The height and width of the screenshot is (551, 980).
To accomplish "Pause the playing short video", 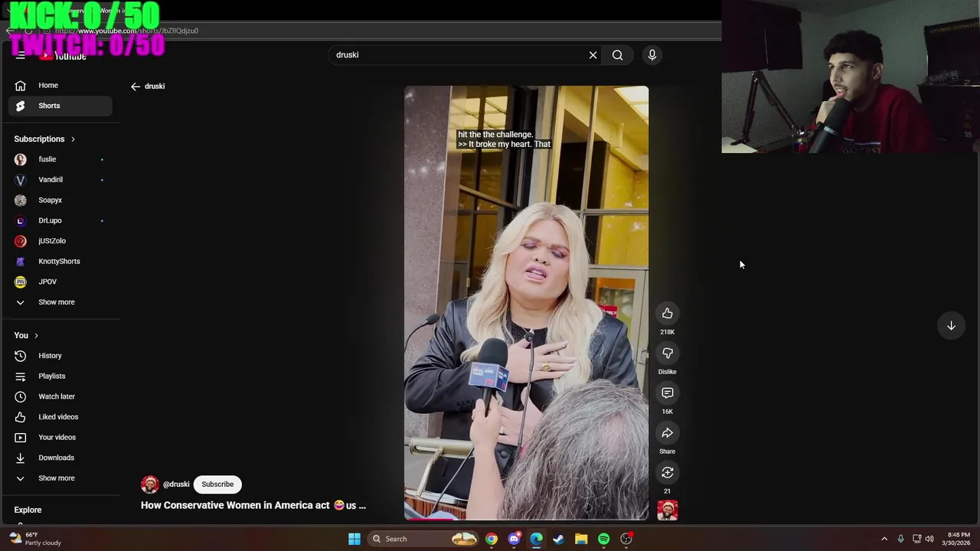I will click(526, 302).
